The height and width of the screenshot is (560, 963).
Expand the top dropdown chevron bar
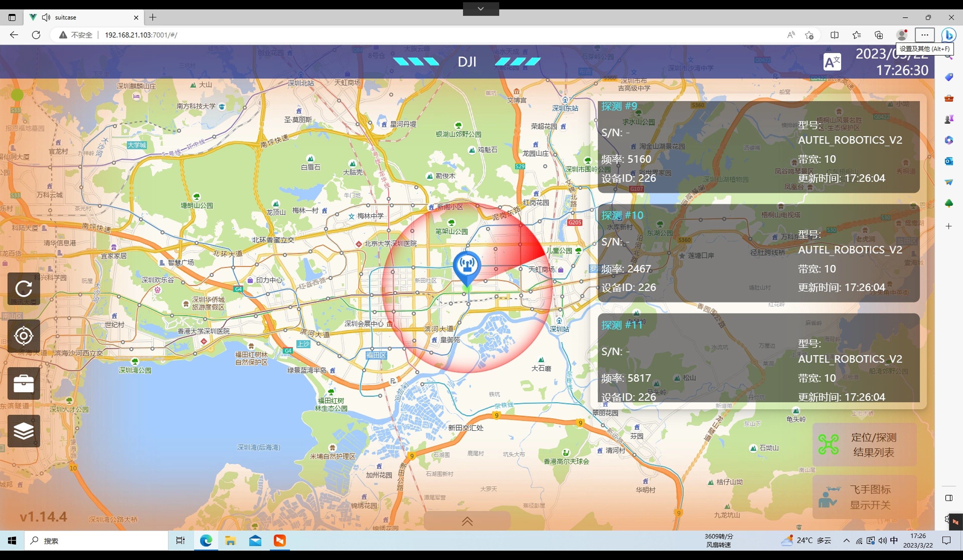click(x=480, y=8)
